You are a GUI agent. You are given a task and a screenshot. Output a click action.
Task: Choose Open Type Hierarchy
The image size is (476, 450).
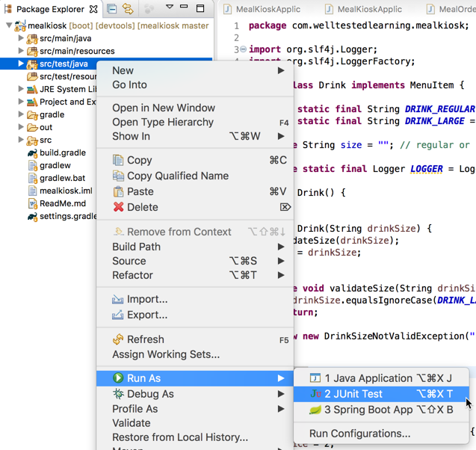click(x=195, y=122)
